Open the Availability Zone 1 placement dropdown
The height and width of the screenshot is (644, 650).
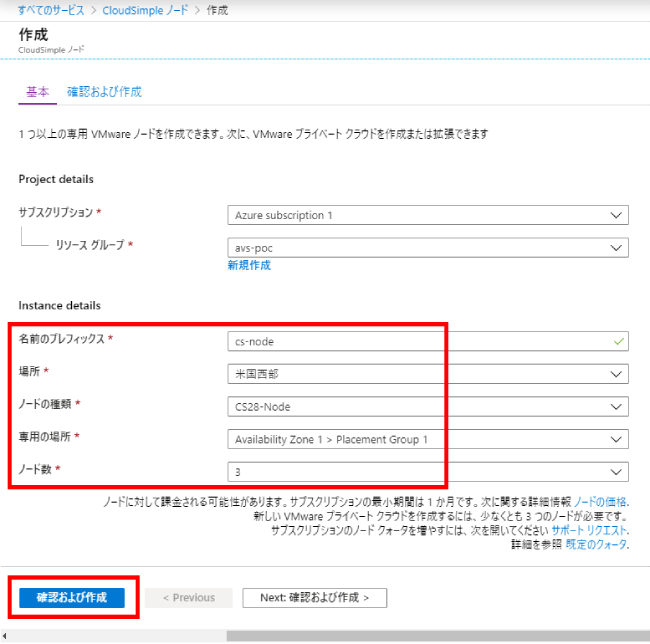tap(428, 439)
